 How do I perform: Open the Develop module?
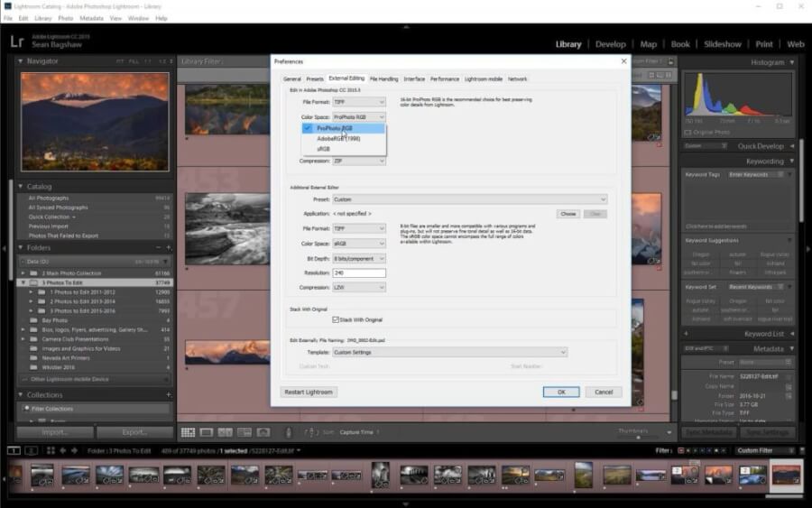click(611, 44)
